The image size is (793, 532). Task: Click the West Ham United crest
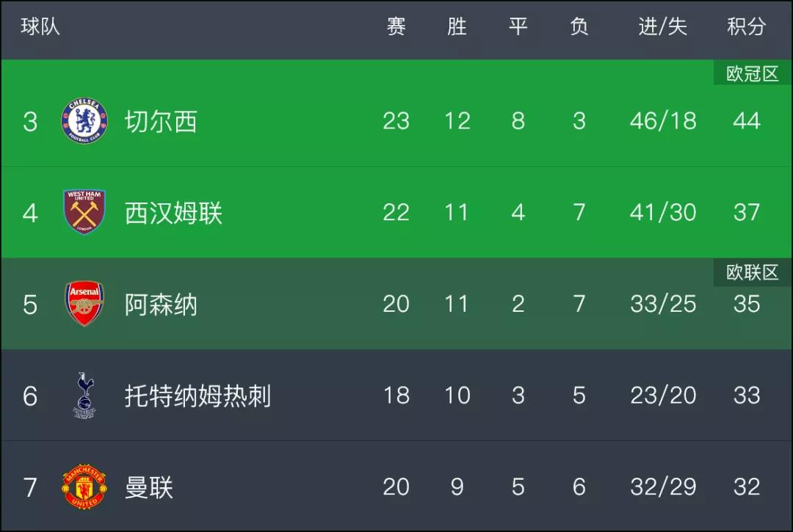point(84,211)
